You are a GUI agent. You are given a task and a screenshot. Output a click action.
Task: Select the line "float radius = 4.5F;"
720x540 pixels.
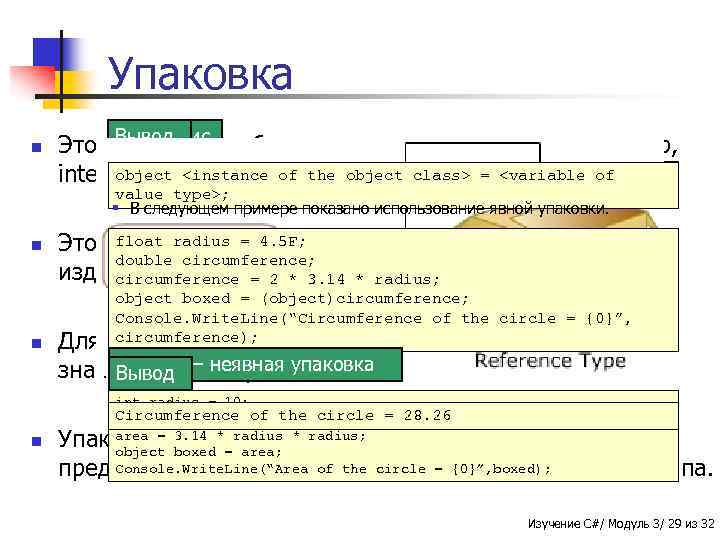[x=210, y=241]
